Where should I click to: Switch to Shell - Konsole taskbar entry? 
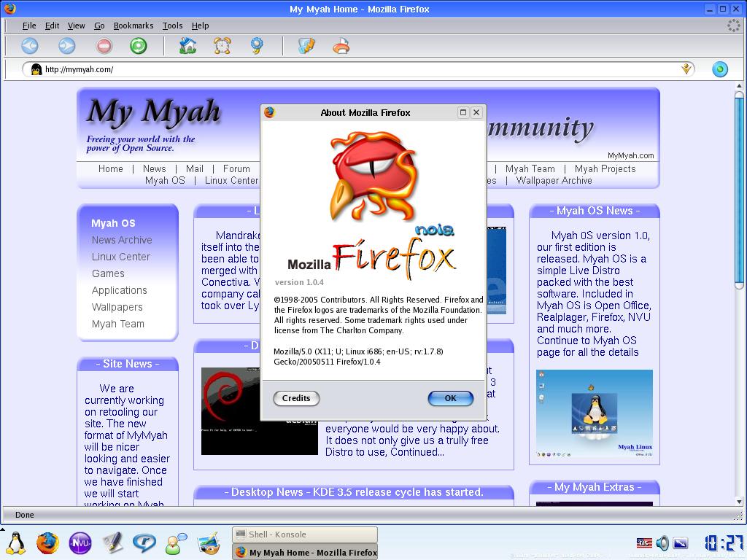(x=304, y=534)
